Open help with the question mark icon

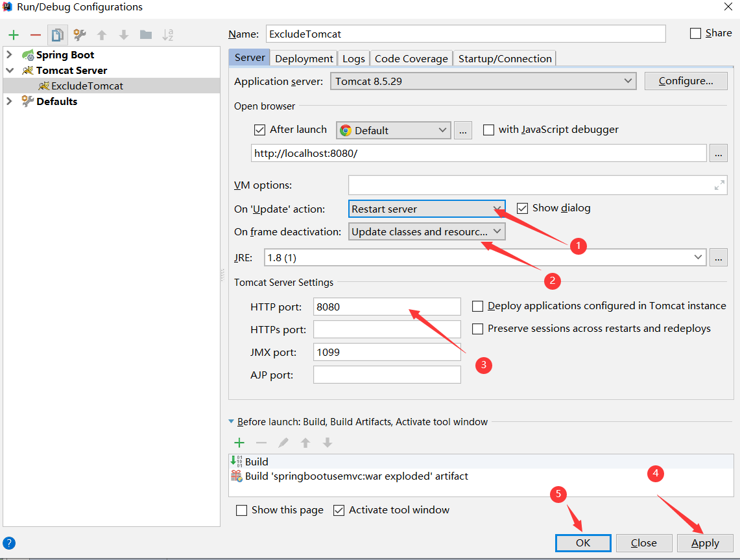pyautogui.click(x=9, y=543)
